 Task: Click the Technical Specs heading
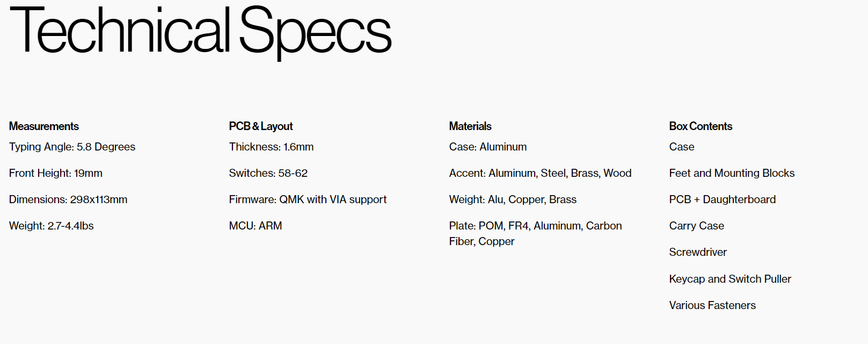click(x=200, y=31)
